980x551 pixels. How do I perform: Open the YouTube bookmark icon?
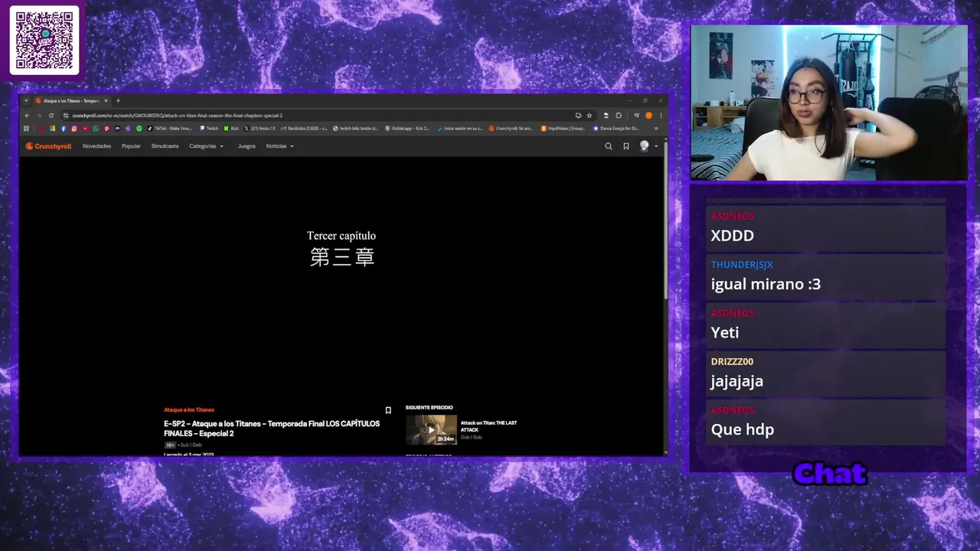coord(85,129)
